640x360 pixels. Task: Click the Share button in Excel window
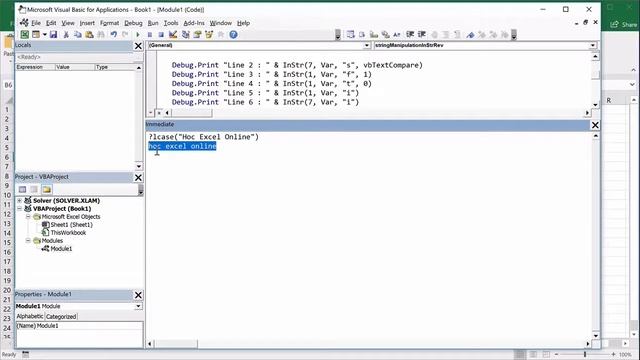[624, 24]
